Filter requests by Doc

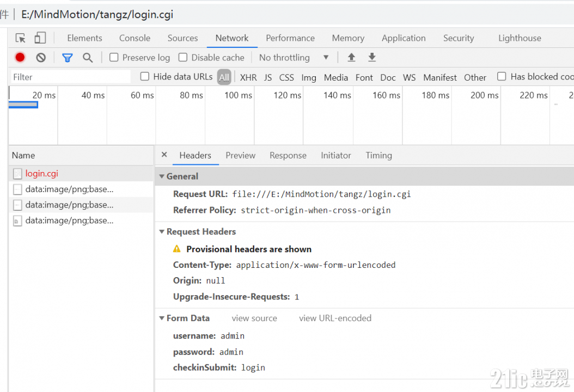pyautogui.click(x=388, y=78)
